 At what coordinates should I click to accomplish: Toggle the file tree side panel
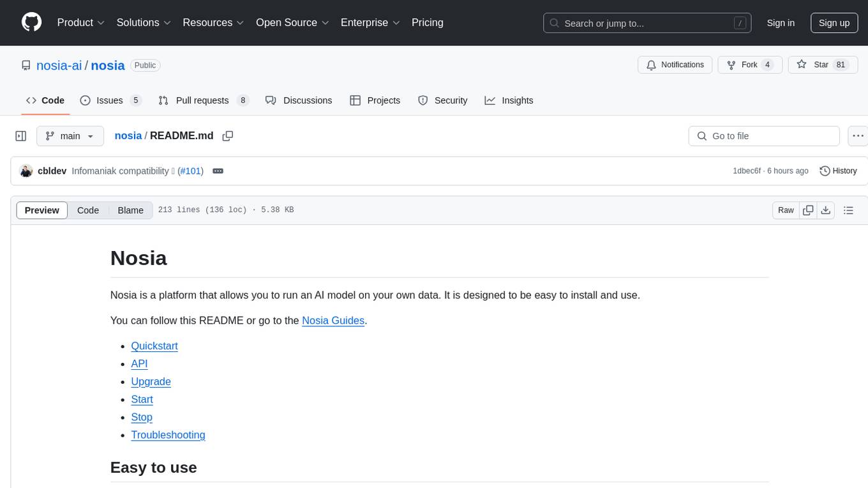(21, 136)
